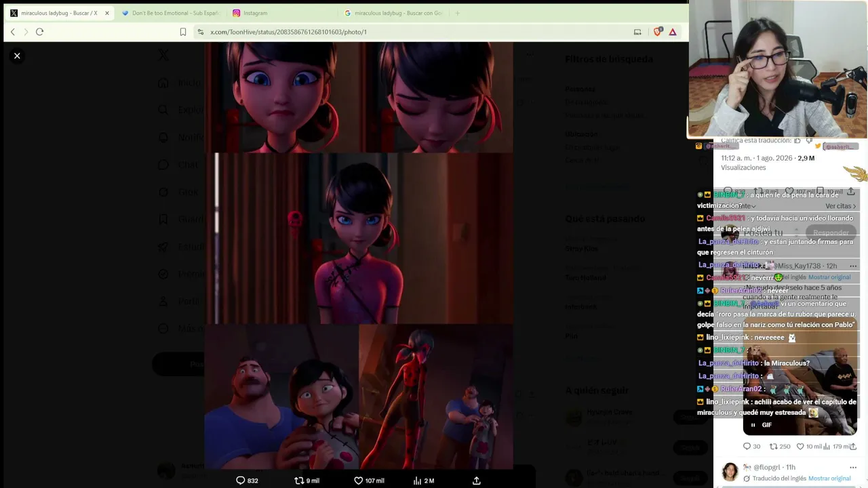This screenshot has width=868, height=488.
Task: Click the middle Marinette in pink dress image
Action: click(x=359, y=239)
